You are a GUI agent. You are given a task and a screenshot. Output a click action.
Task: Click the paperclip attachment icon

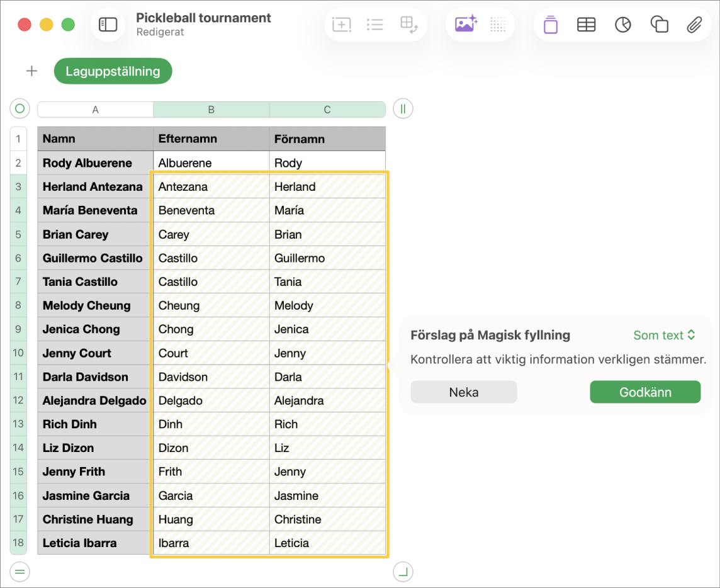point(694,25)
